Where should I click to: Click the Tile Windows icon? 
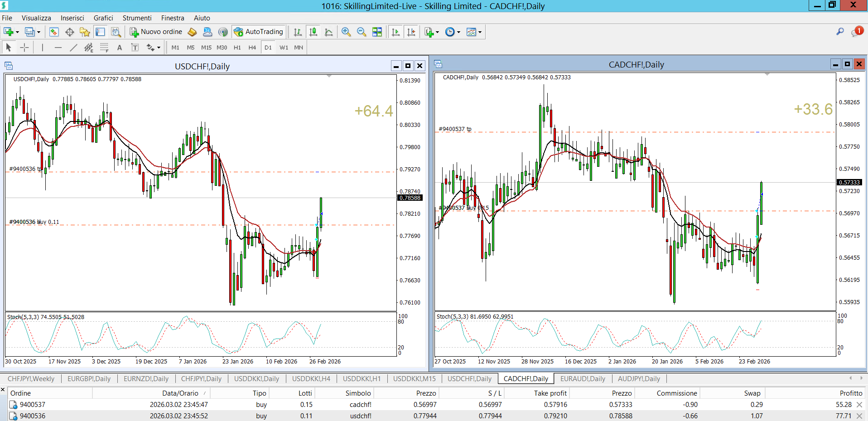(377, 32)
